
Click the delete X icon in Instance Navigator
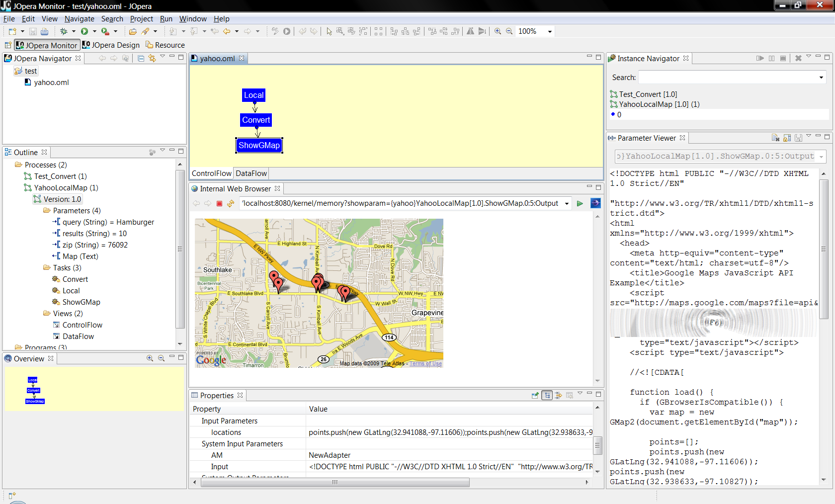click(x=798, y=58)
